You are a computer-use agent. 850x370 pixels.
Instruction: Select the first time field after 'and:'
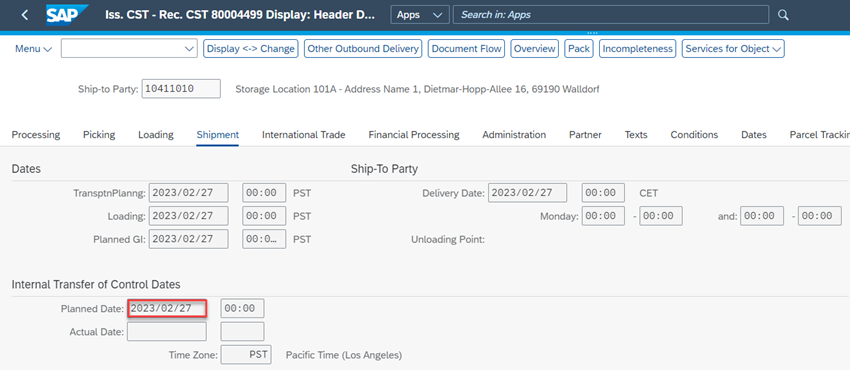coord(762,216)
